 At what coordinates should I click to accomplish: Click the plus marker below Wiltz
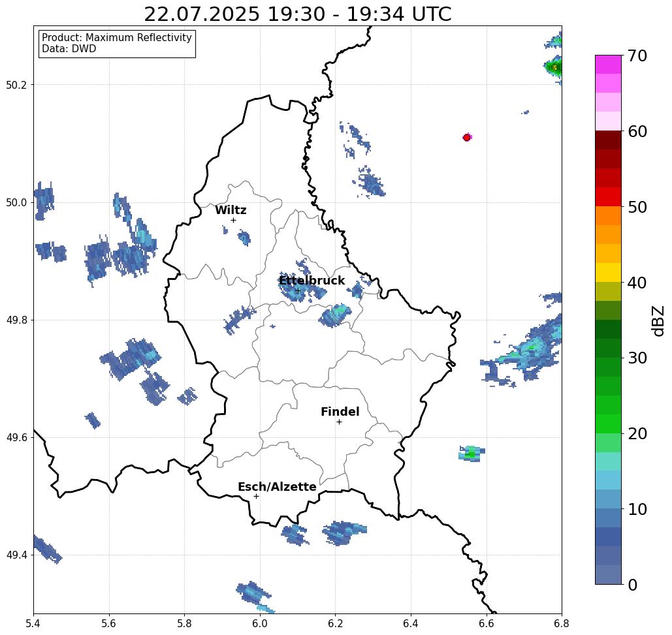[233, 221]
